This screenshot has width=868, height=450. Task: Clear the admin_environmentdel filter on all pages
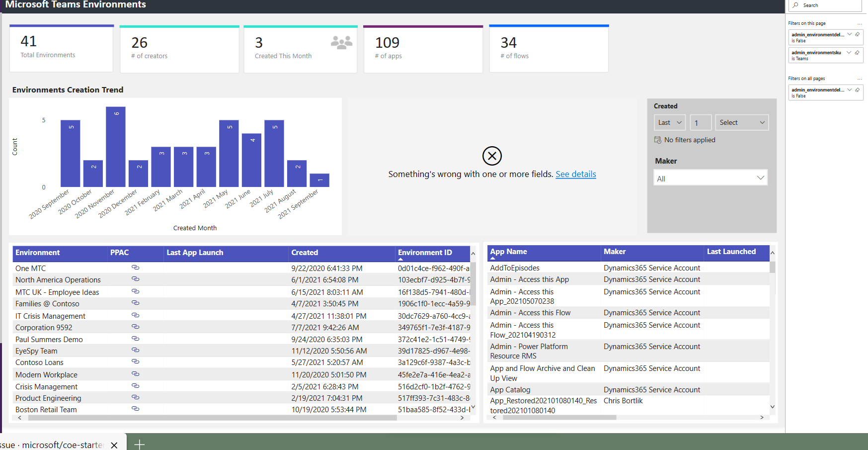[858, 90]
